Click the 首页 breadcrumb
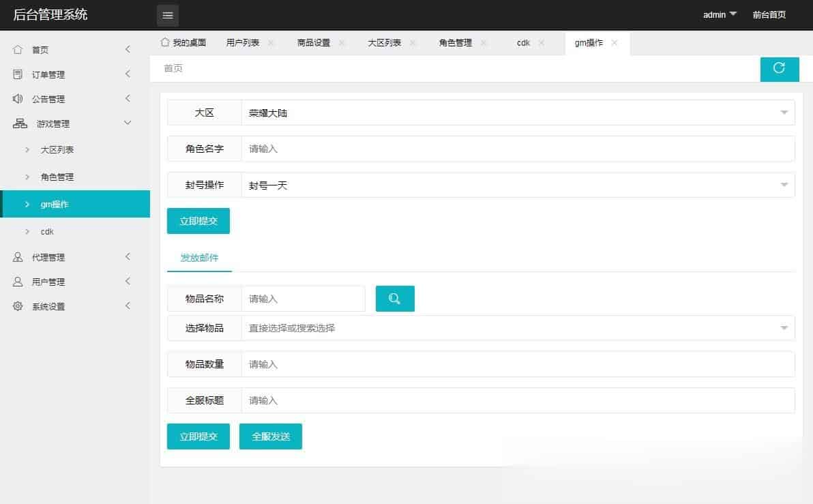The image size is (813, 504). (x=173, y=68)
